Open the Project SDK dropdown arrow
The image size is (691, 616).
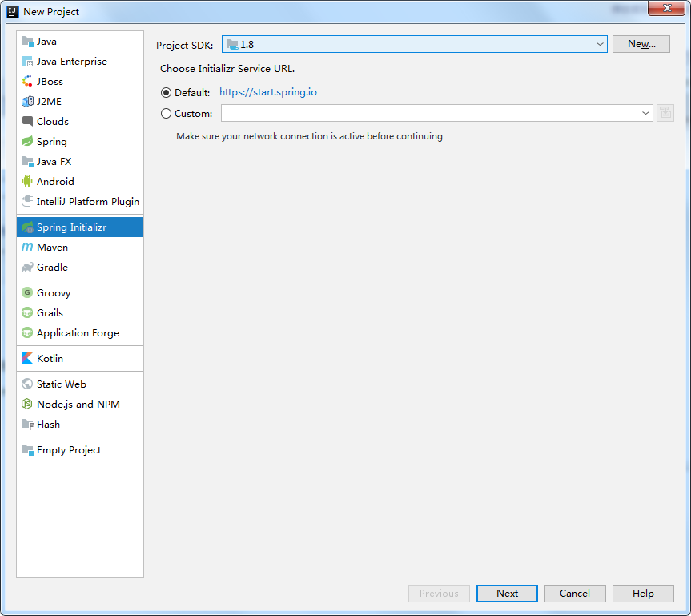click(x=600, y=44)
